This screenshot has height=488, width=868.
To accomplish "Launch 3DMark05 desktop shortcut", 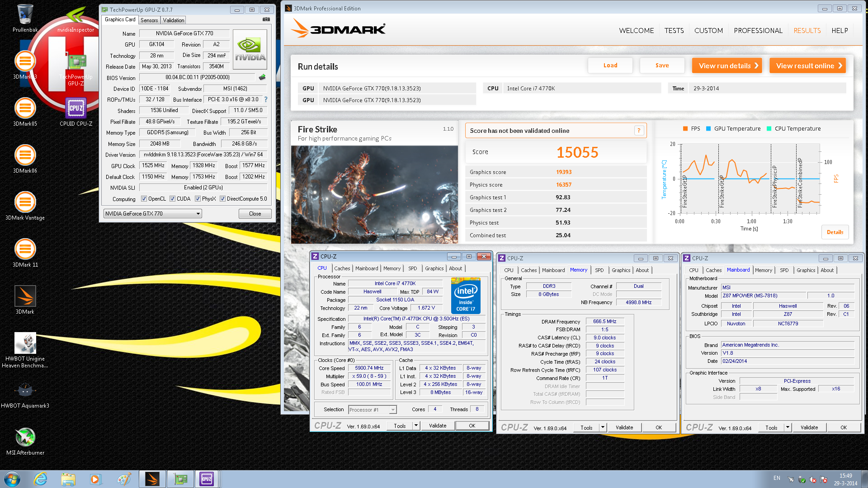I will point(25,113).
